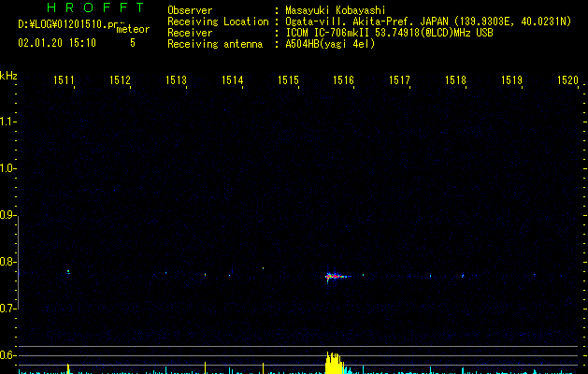Click the small echo dot near 1511

point(68,271)
